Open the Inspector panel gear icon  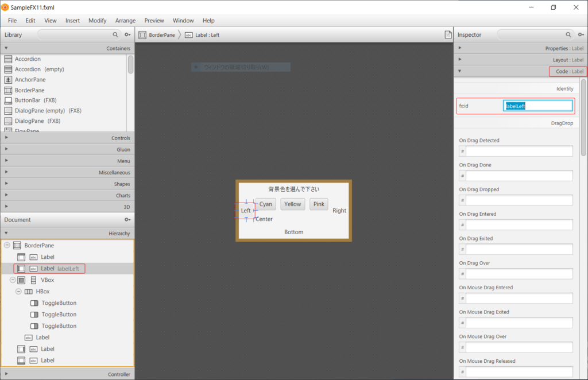pos(581,34)
